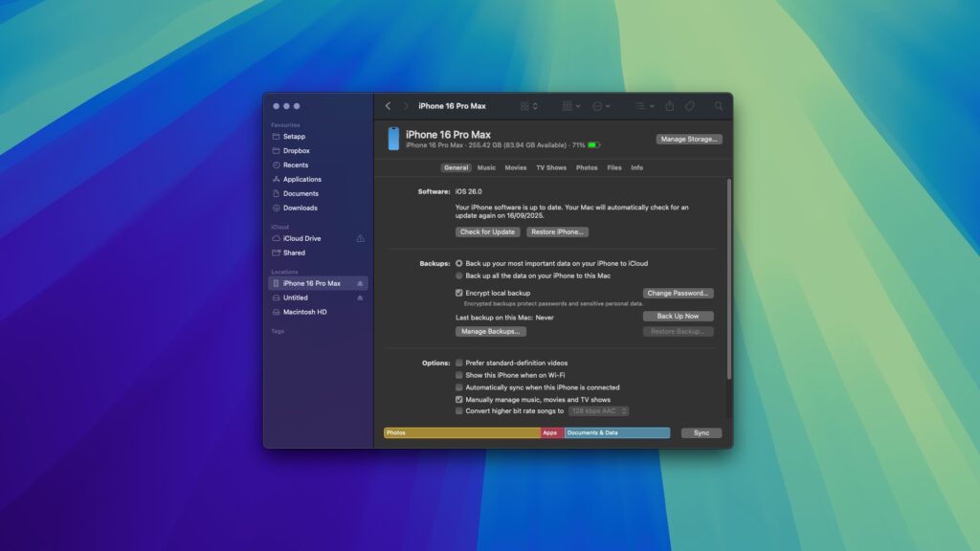Click the forward navigation arrow
This screenshot has width=980, height=551.
(x=405, y=106)
